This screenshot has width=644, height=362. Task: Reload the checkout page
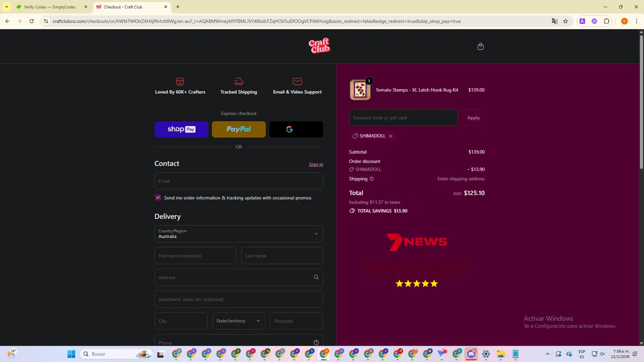point(31,21)
